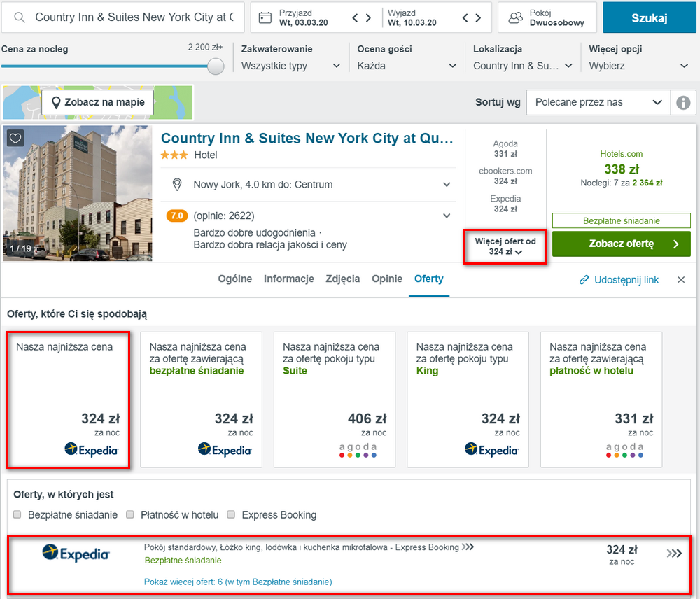The image size is (700, 599).
Task: Expand the Sortuj wg dropdown
Action: point(598,103)
